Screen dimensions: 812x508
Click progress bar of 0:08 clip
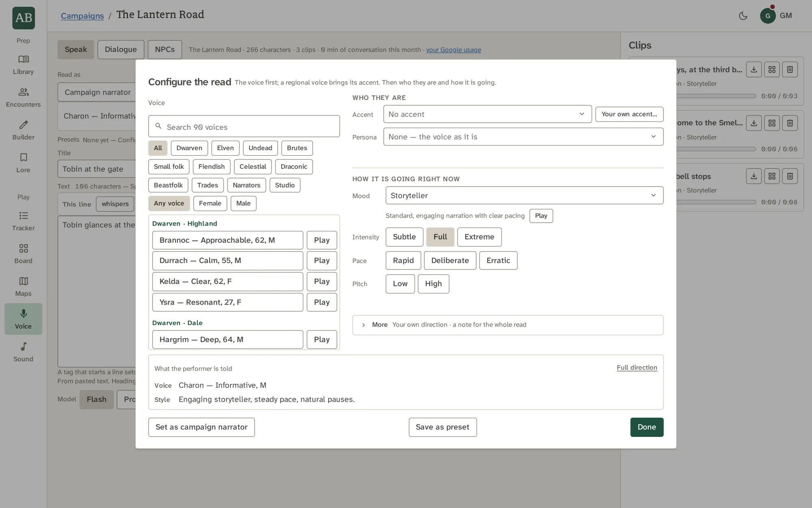715,202
